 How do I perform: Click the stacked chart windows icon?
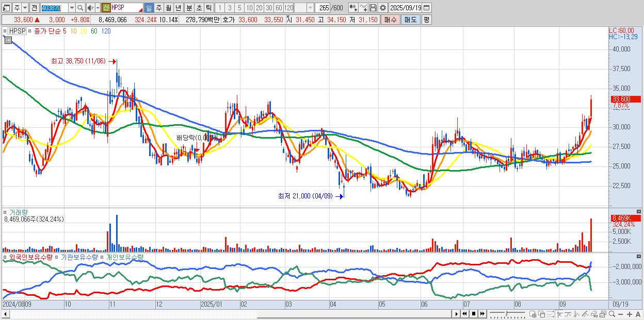(603, 314)
